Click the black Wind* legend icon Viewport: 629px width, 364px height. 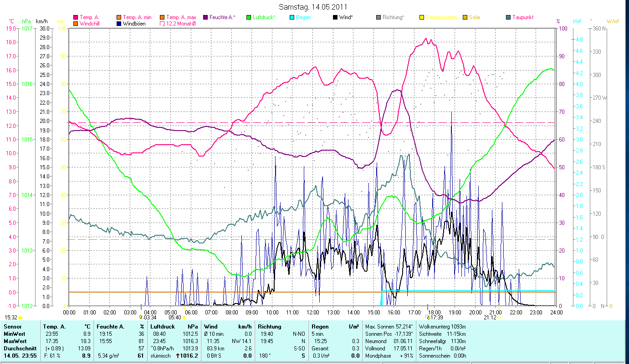[335, 17]
